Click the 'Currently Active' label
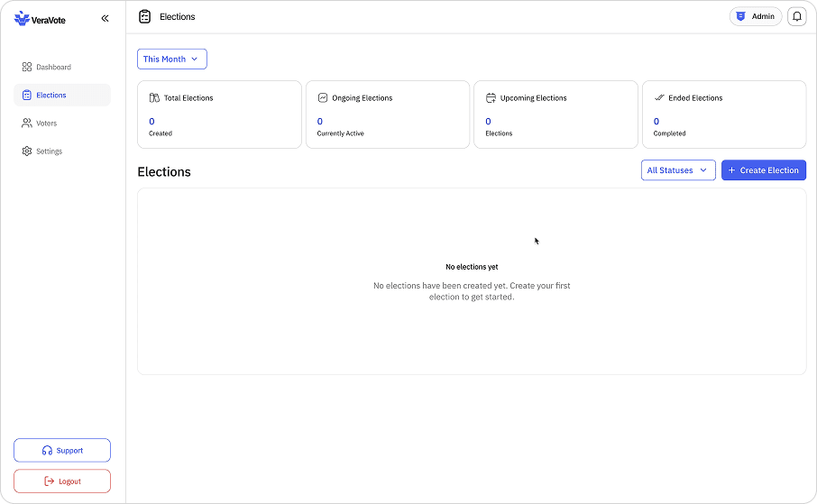Screen dimensions: 817x504 [x=340, y=133]
